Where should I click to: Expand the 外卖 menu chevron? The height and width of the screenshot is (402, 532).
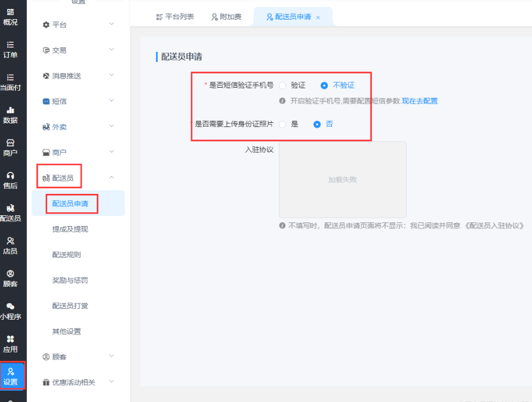(112, 126)
